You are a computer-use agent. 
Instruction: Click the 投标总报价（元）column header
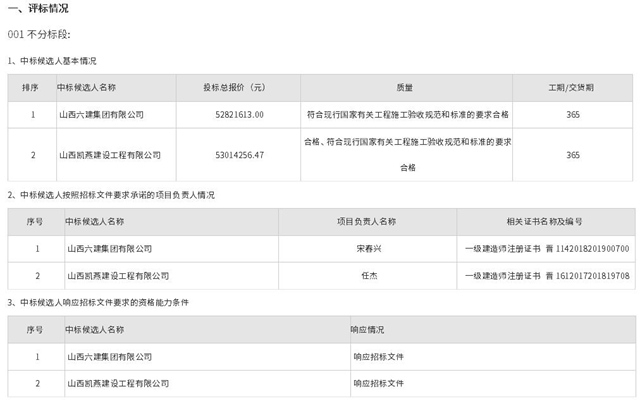point(234,87)
